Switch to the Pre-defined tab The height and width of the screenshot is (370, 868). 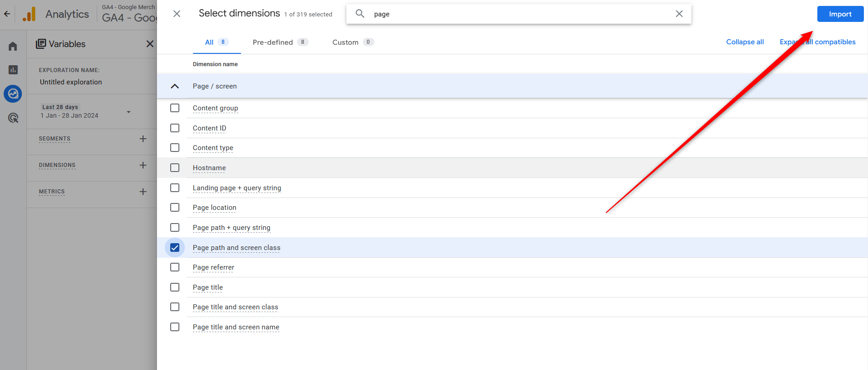(280, 42)
